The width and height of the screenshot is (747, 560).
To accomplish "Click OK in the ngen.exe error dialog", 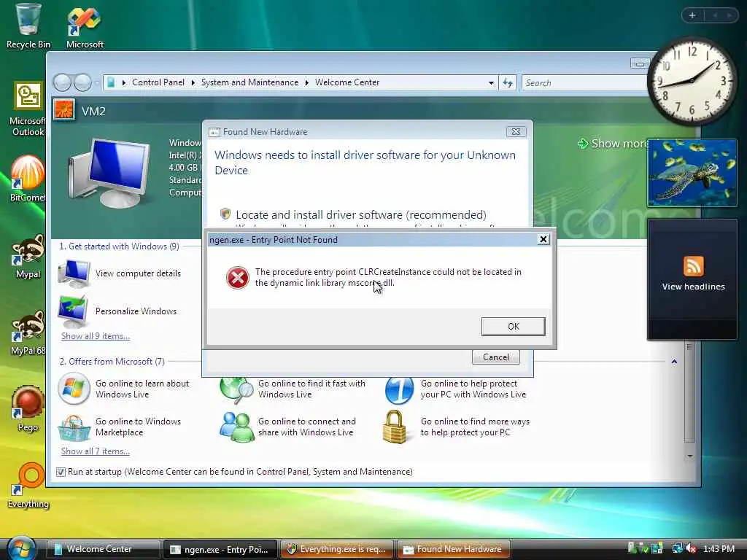I will [x=513, y=326].
